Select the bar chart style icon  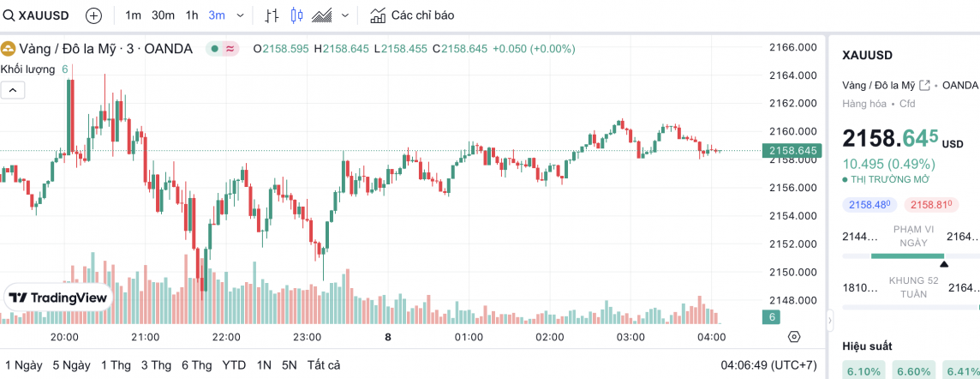click(272, 15)
